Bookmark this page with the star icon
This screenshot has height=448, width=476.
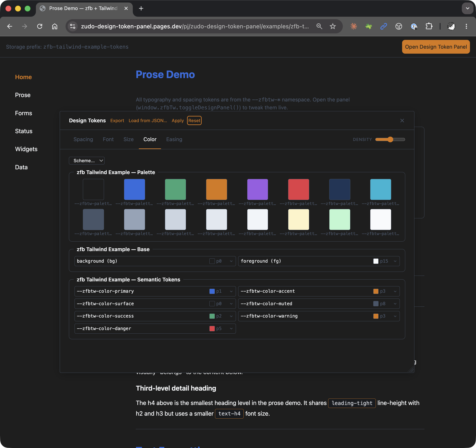pyautogui.click(x=333, y=26)
